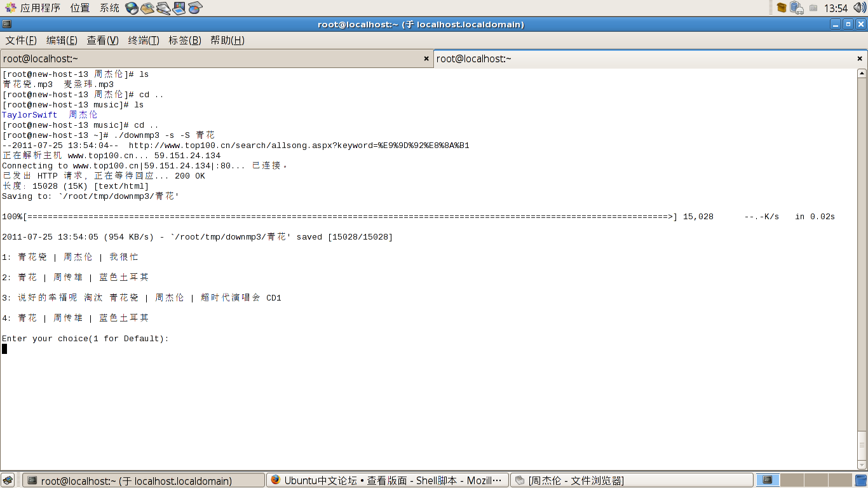Click the 13:54 clock

pyautogui.click(x=836, y=8)
